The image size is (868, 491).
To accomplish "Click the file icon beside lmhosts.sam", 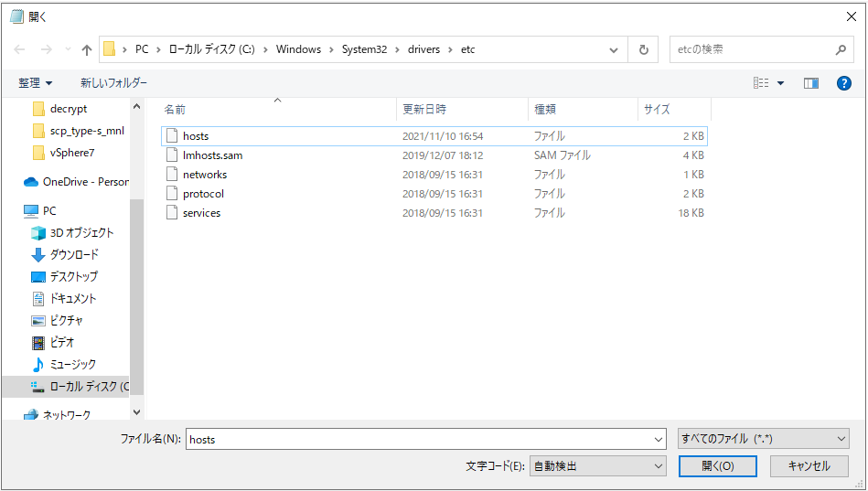I will 172,155.
